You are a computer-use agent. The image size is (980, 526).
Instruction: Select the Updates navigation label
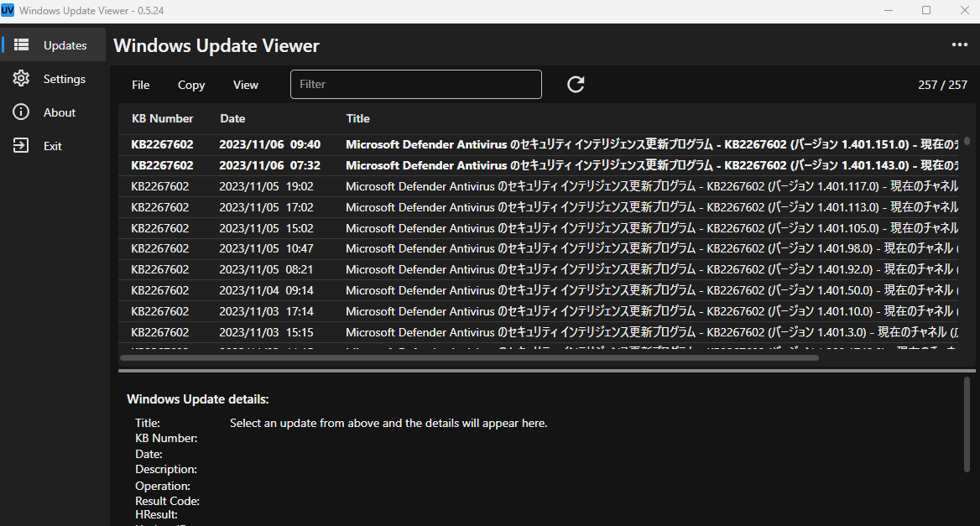pos(65,45)
